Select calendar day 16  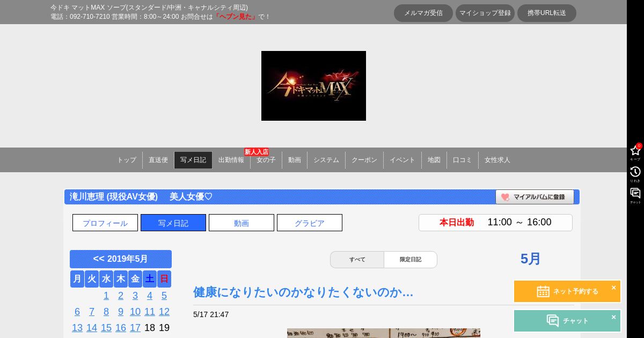[x=121, y=328]
